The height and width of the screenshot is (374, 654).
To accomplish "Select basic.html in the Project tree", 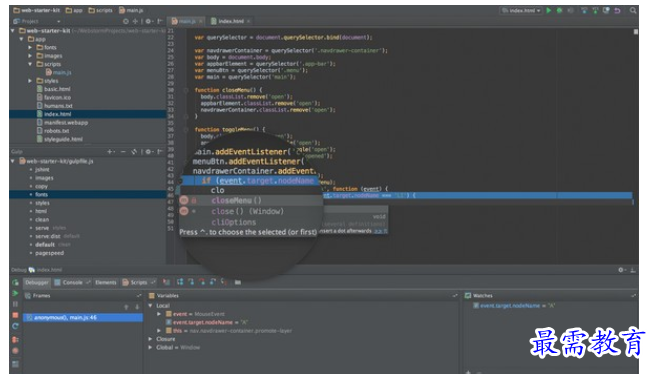I will 53,89.
